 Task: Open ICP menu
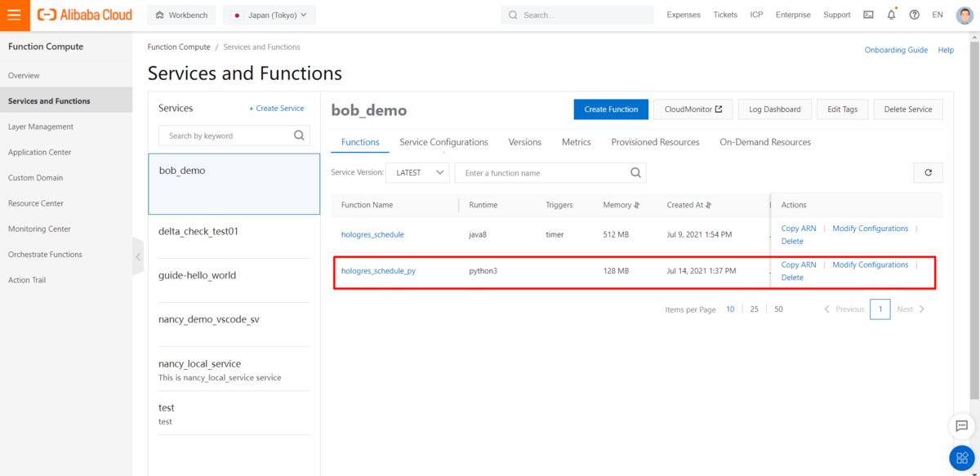pyautogui.click(x=756, y=15)
